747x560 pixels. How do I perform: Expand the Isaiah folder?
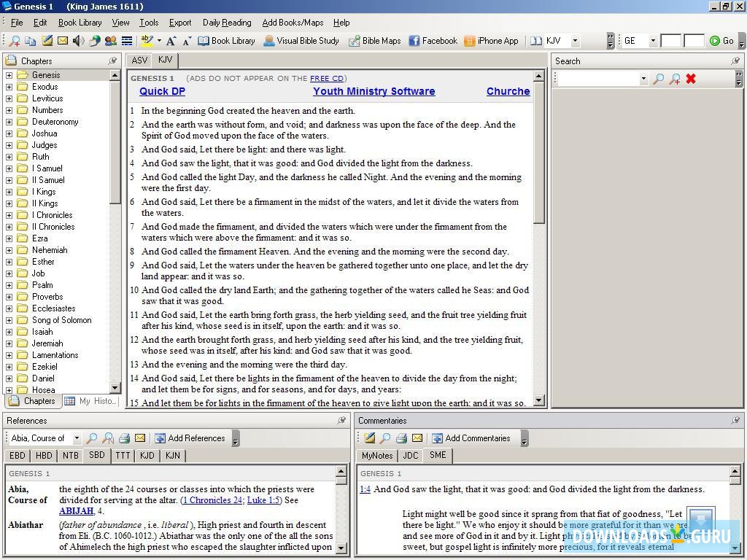pyautogui.click(x=9, y=332)
